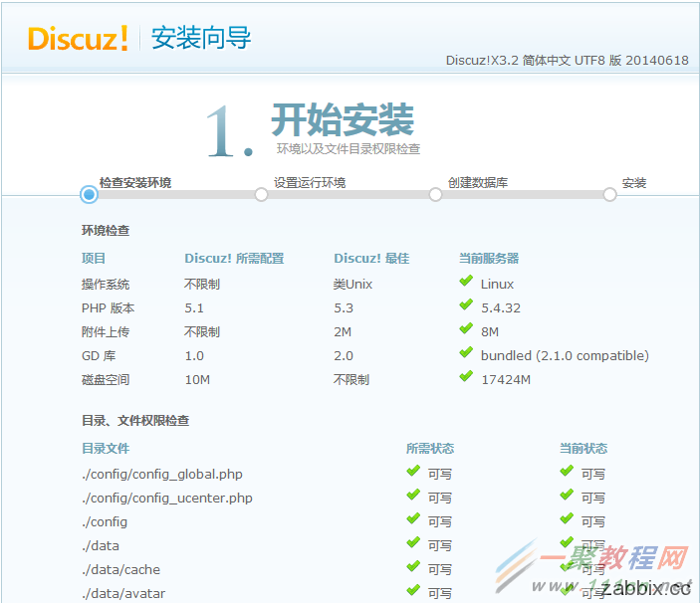
Task: Click the 10M required disk value
Action: point(197,380)
